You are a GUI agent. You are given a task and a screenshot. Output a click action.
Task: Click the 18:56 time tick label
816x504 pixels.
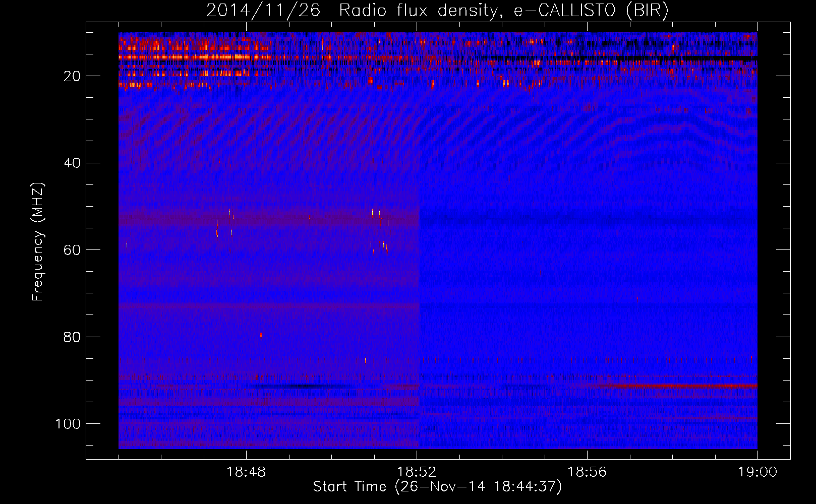(587, 472)
